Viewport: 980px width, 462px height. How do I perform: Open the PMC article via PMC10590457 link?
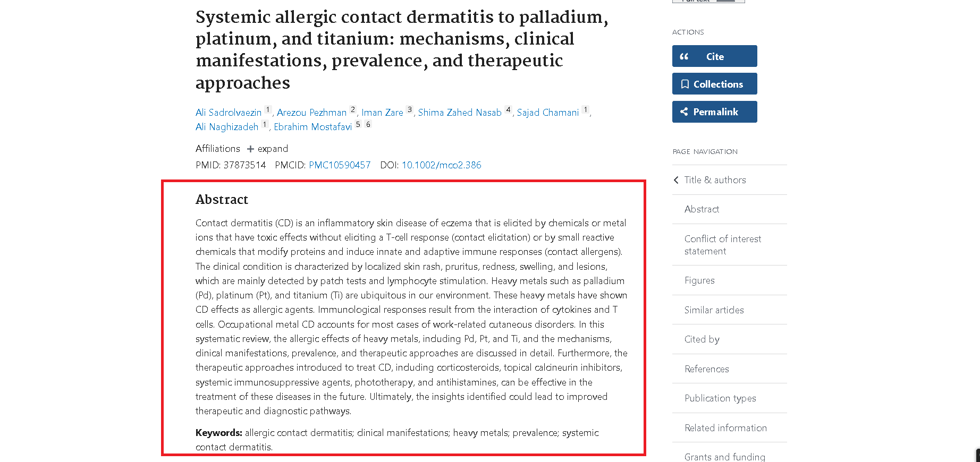340,165
